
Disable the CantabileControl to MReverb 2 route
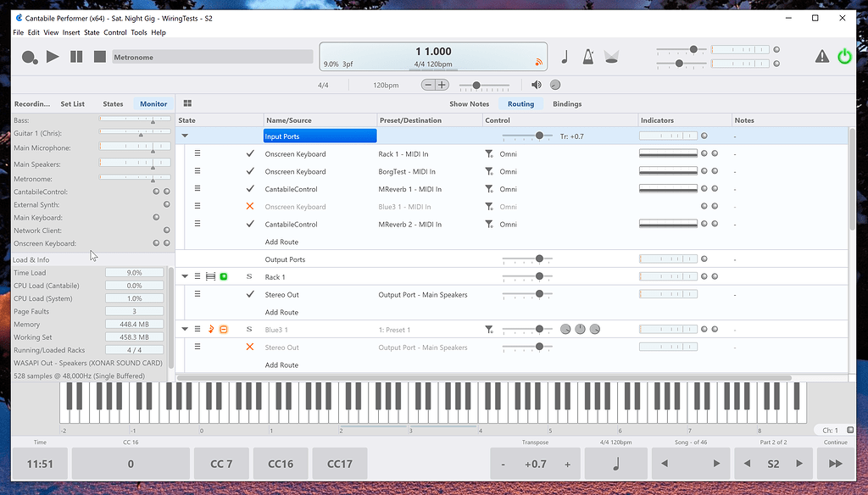(x=250, y=225)
